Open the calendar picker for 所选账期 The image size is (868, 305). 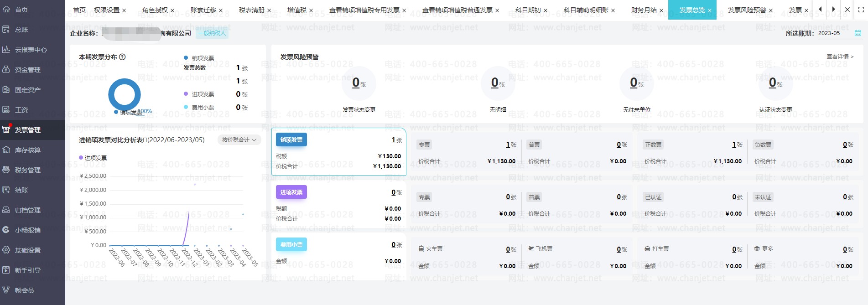click(858, 33)
